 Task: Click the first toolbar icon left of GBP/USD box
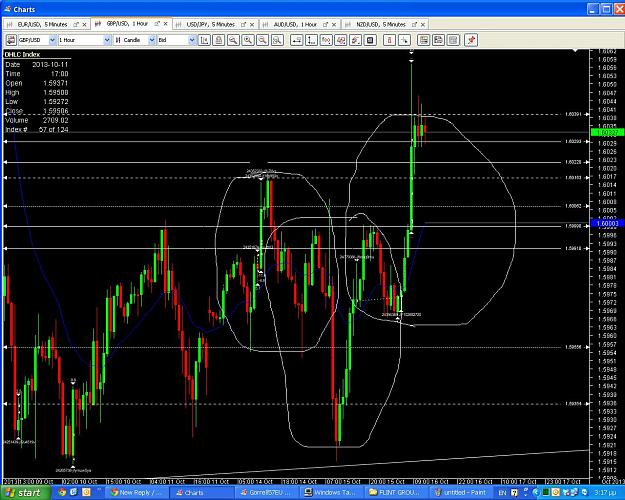pyautogui.click(x=11, y=40)
